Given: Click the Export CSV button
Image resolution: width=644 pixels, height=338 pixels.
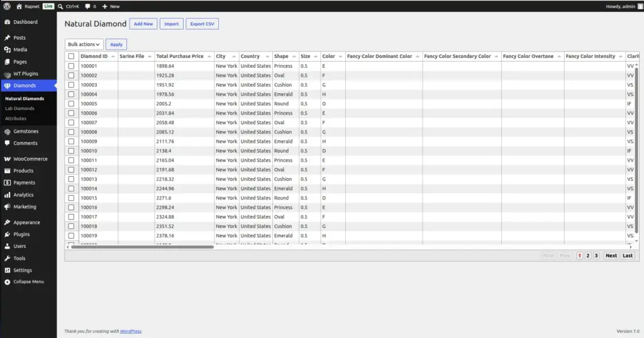Looking at the screenshot, I should tap(202, 24).
